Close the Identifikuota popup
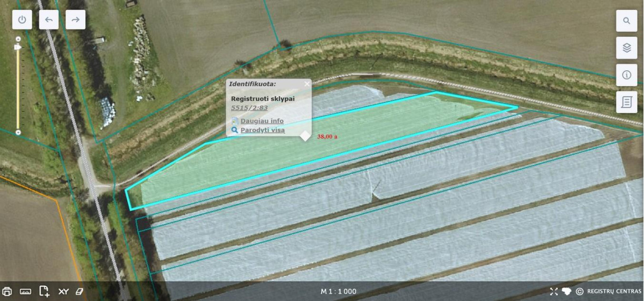This screenshot has height=301, width=644. 307,83
